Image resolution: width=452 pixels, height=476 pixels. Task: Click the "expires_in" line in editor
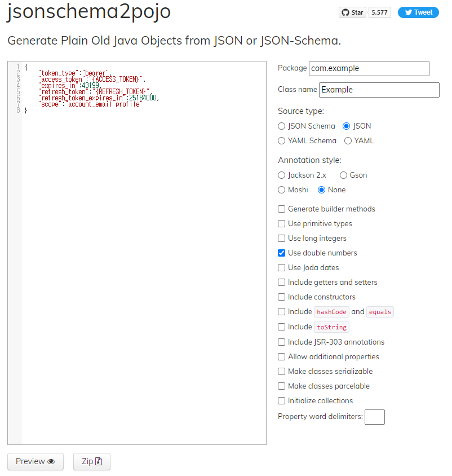(x=70, y=86)
